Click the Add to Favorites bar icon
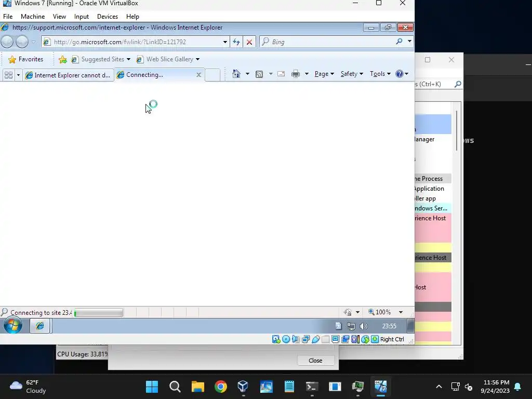Image resolution: width=532 pixels, height=399 pixels. point(63,60)
